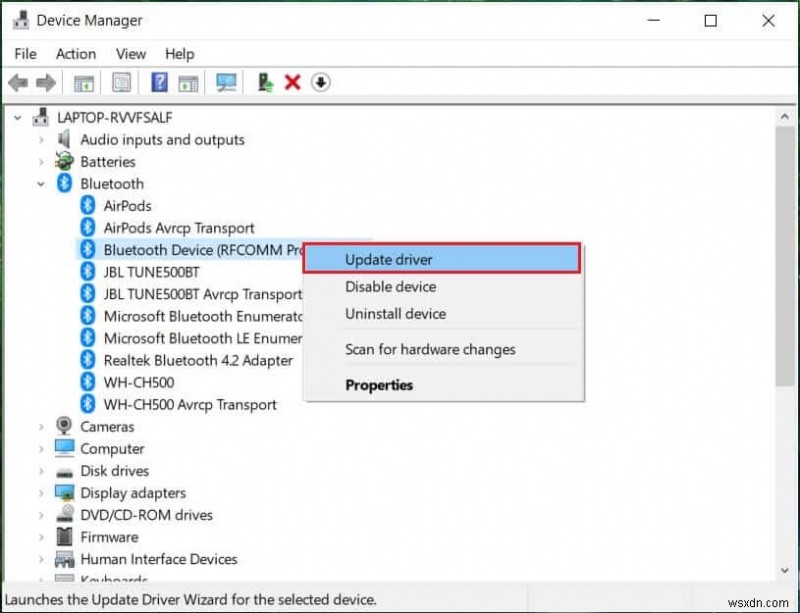Click the Forward arrow toolbar icon

point(46,83)
